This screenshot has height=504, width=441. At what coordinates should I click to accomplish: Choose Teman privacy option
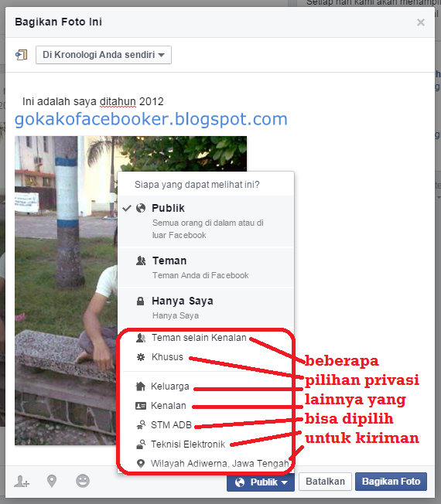pyautogui.click(x=206, y=267)
